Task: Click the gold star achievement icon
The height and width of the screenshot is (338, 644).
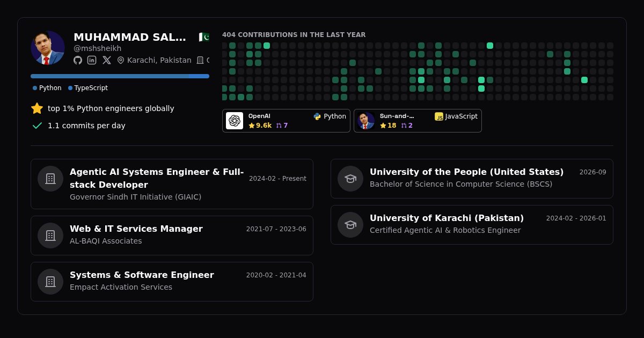Action: click(37, 108)
